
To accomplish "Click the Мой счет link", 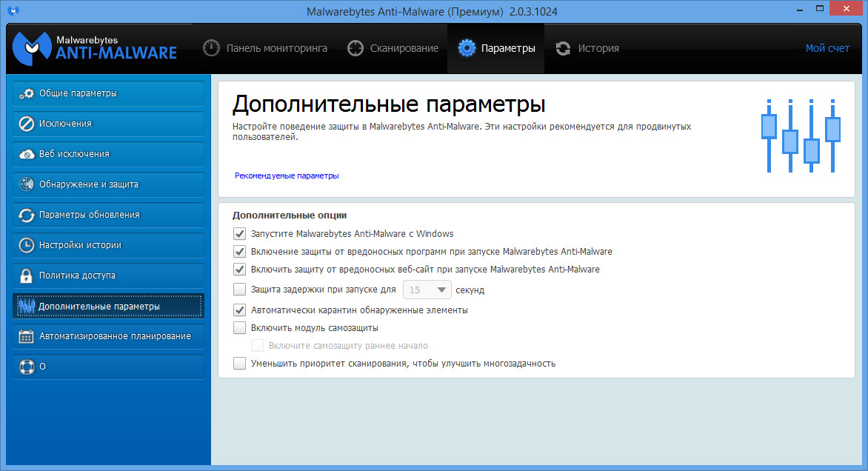I will (x=827, y=48).
